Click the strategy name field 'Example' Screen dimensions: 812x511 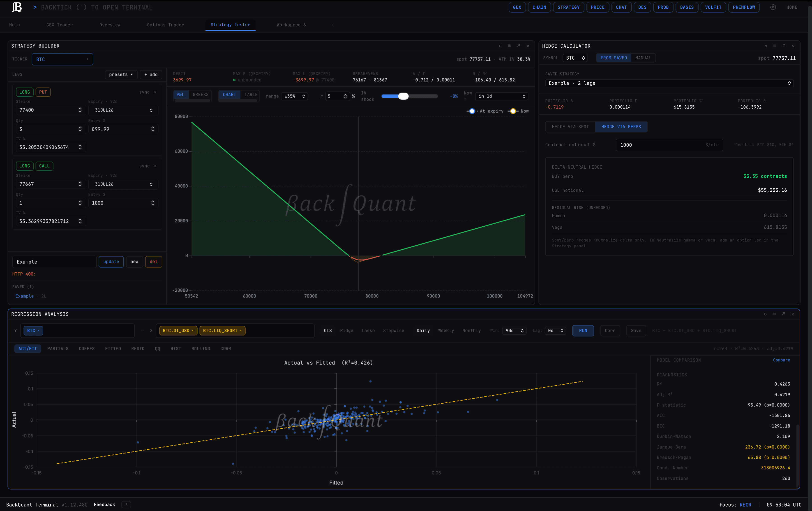pyautogui.click(x=54, y=262)
